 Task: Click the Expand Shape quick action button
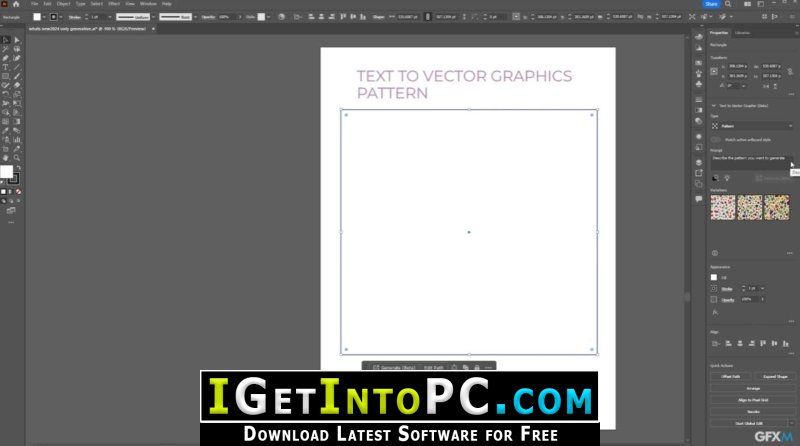(775, 377)
